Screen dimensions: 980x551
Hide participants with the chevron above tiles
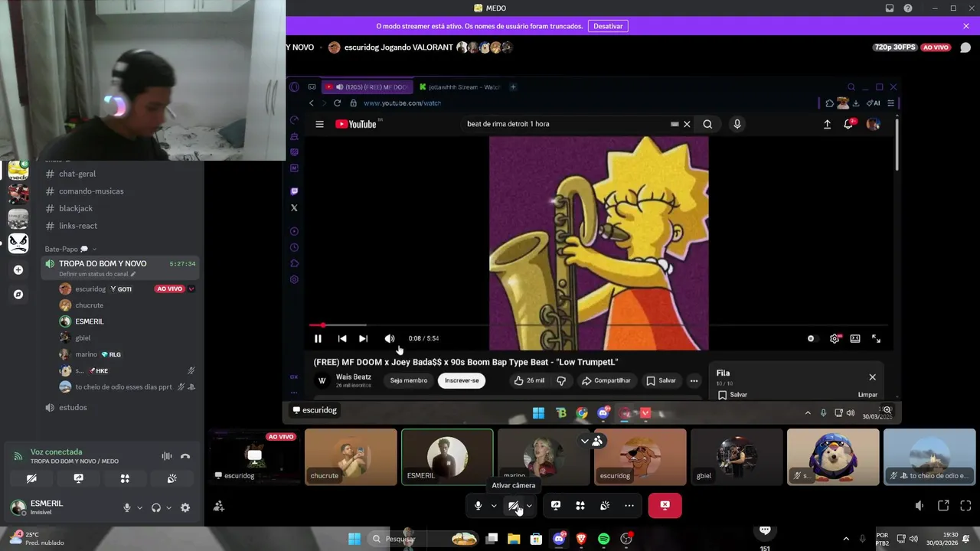click(585, 441)
